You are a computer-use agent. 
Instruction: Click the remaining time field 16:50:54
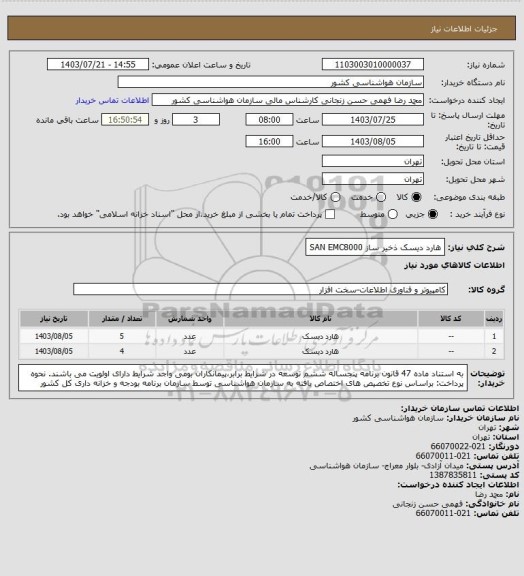tap(125, 120)
